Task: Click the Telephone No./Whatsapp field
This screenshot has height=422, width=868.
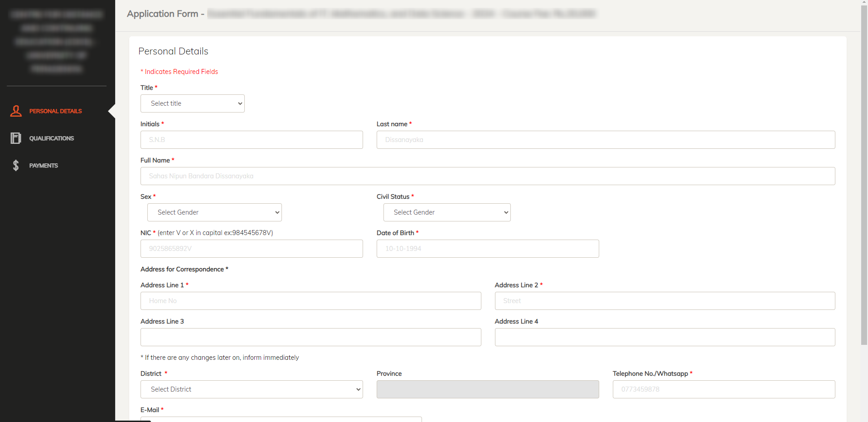Action: tap(723, 389)
